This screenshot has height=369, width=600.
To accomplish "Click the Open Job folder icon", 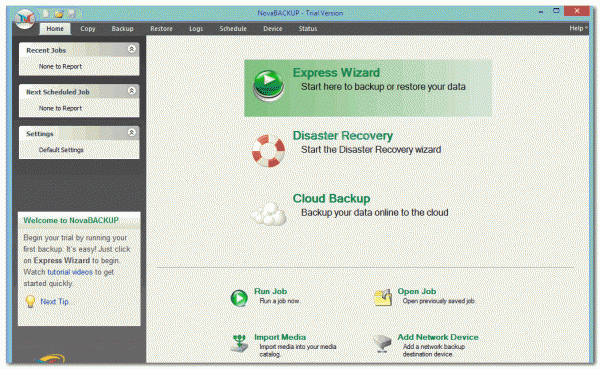I will [x=383, y=297].
